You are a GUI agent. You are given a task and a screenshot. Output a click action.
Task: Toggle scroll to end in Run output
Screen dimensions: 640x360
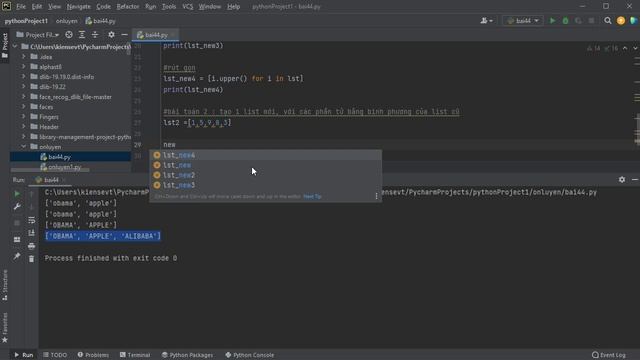click(x=31, y=233)
